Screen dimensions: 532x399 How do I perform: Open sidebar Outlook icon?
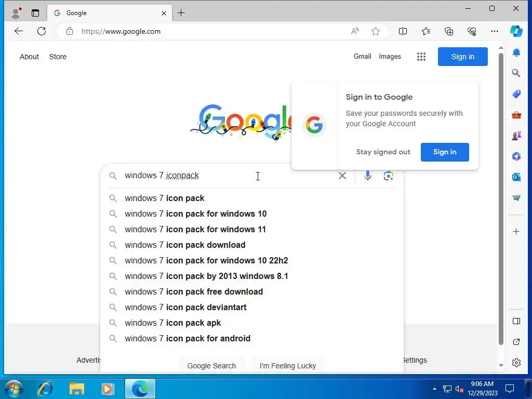click(516, 177)
